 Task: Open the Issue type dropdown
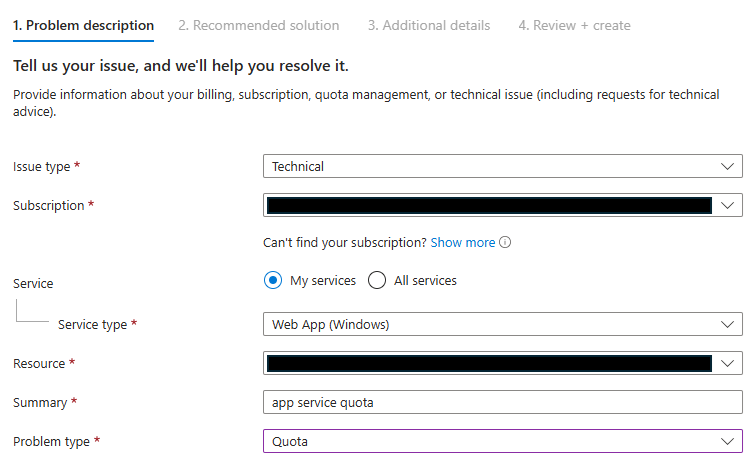coord(502,166)
